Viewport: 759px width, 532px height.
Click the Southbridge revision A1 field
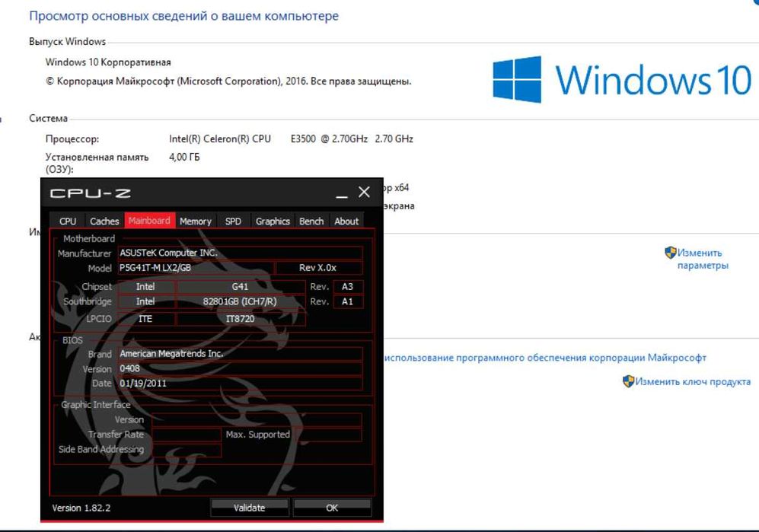[x=348, y=301]
